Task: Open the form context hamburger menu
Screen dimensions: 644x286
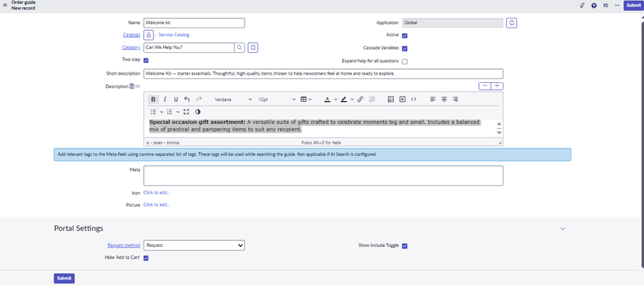Action: click(x=5, y=5)
